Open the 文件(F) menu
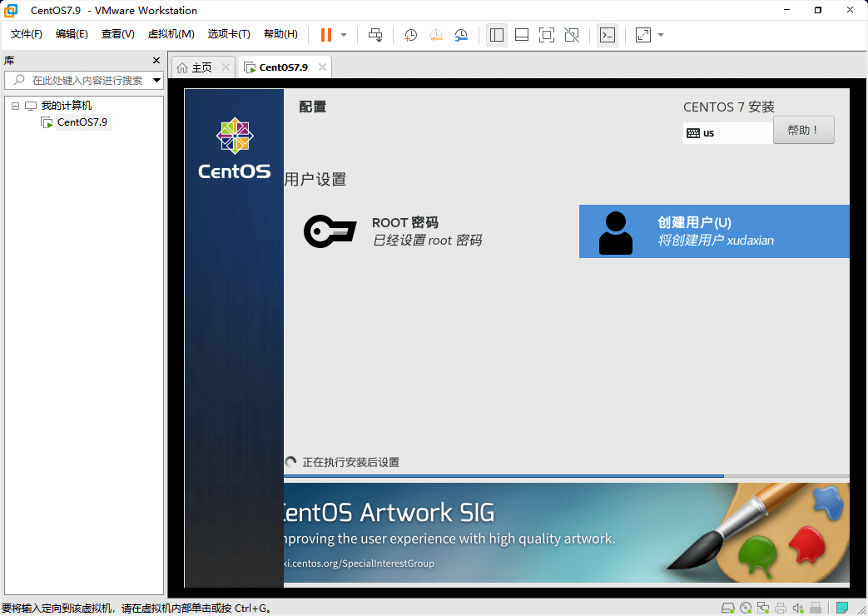The image size is (868, 616). pos(26,34)
